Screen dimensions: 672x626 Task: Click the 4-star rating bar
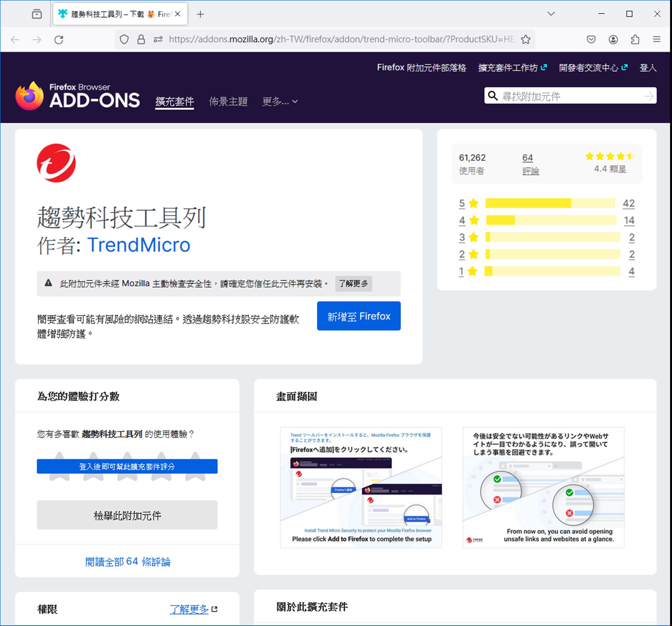tap(551, 220)
